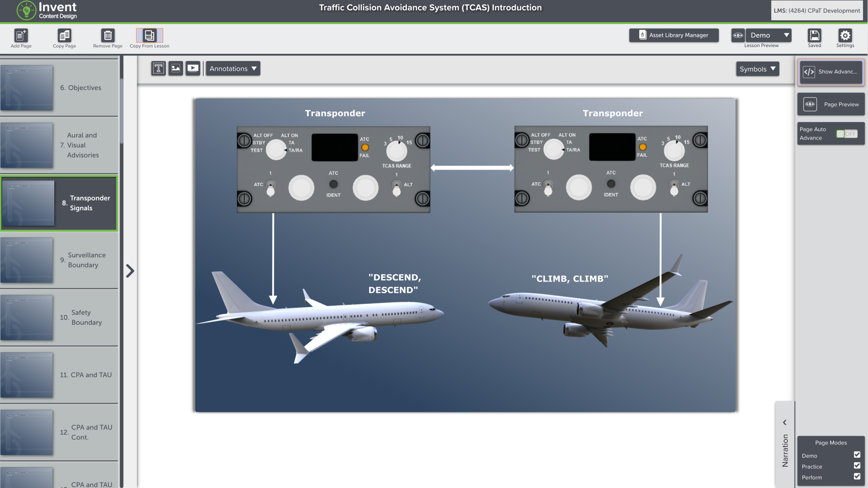Click the Objectives page thumbnail

pos(27,88)
